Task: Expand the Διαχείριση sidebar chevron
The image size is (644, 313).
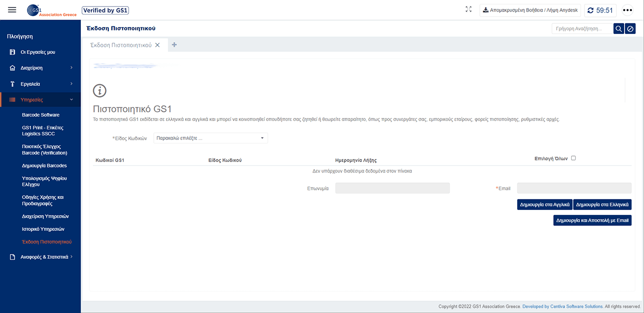Action: (71, 67)
